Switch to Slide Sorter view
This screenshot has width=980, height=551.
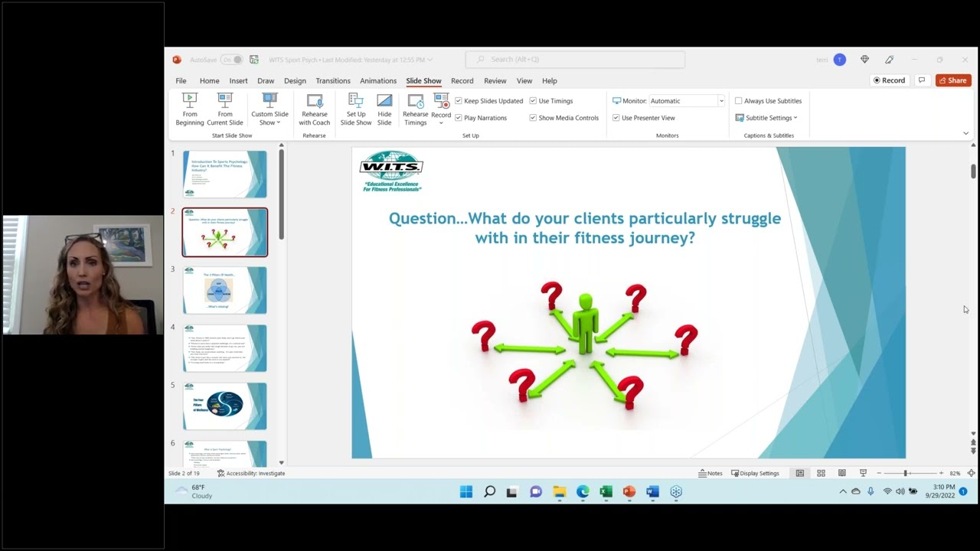coord(821,473)
